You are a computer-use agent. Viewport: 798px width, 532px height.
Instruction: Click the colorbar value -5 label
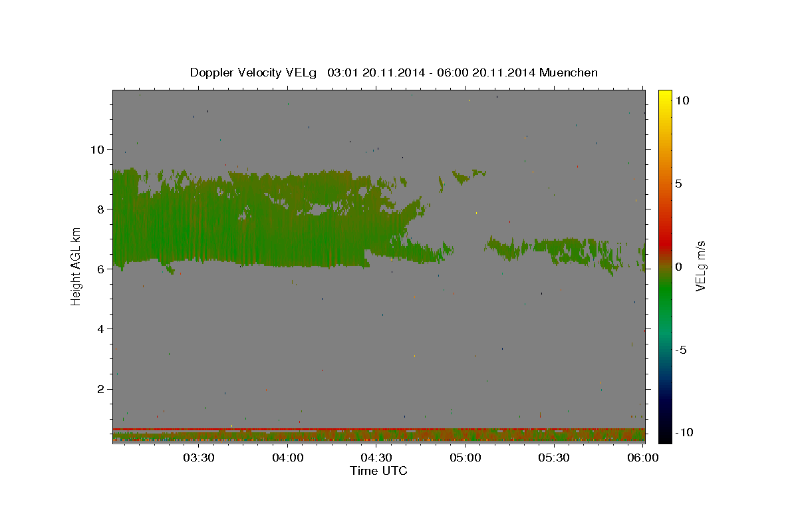pyautogui.click(x=682, y=350)
